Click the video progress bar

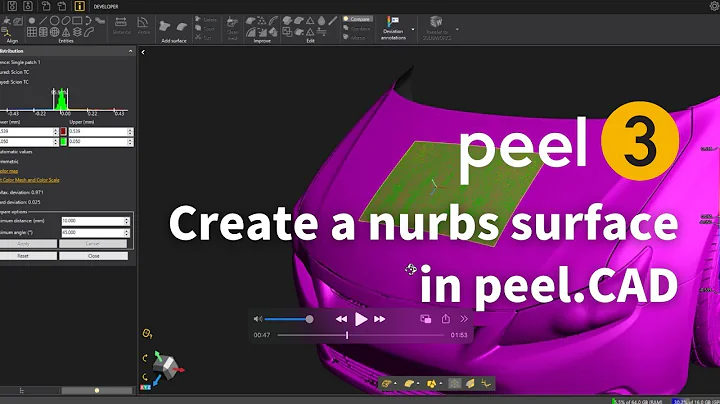pos(361,335)
